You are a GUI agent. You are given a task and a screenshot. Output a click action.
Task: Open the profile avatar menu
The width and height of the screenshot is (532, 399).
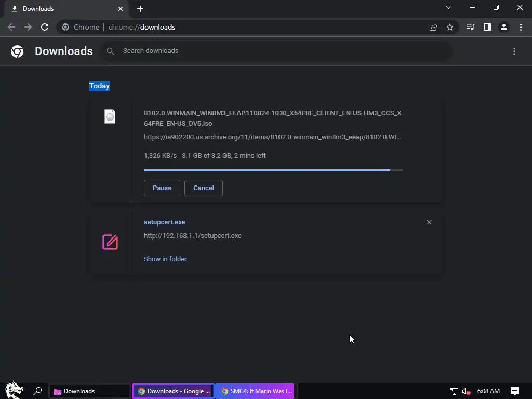[504, 27]
